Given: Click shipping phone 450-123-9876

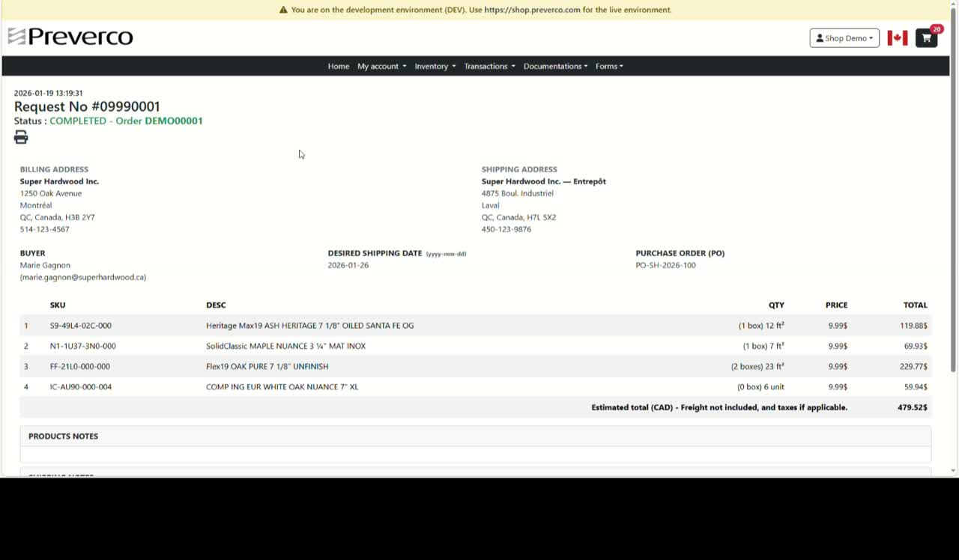Looking at the screenshot, I should pos(506,229).
